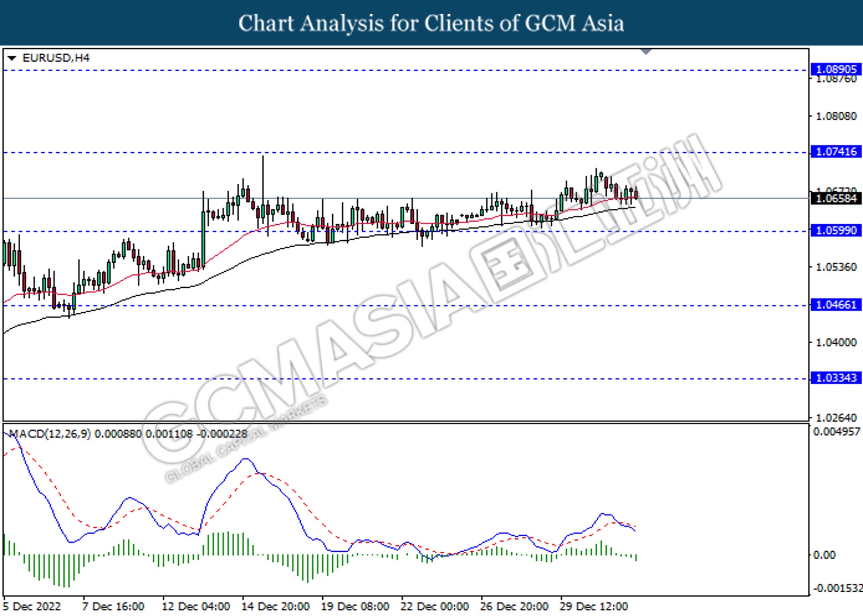Click the 1.08080 axis price

coord(836,116)
